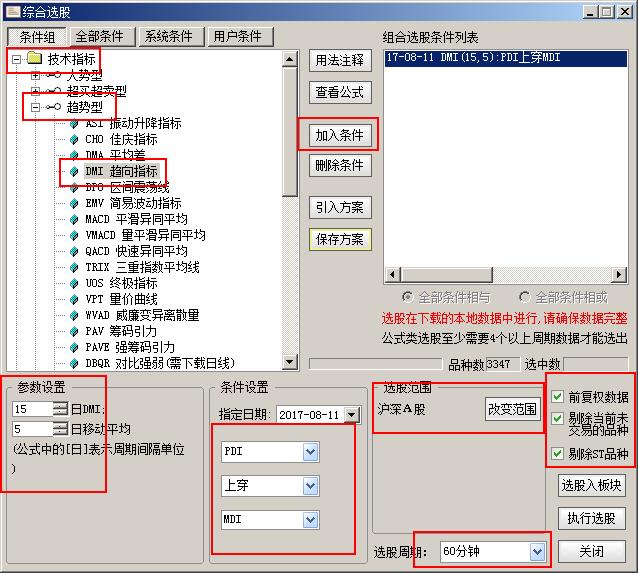Click the 技术指标 folder icon
Viewport: 638px width, 573px height.
[x=35, y=59]
